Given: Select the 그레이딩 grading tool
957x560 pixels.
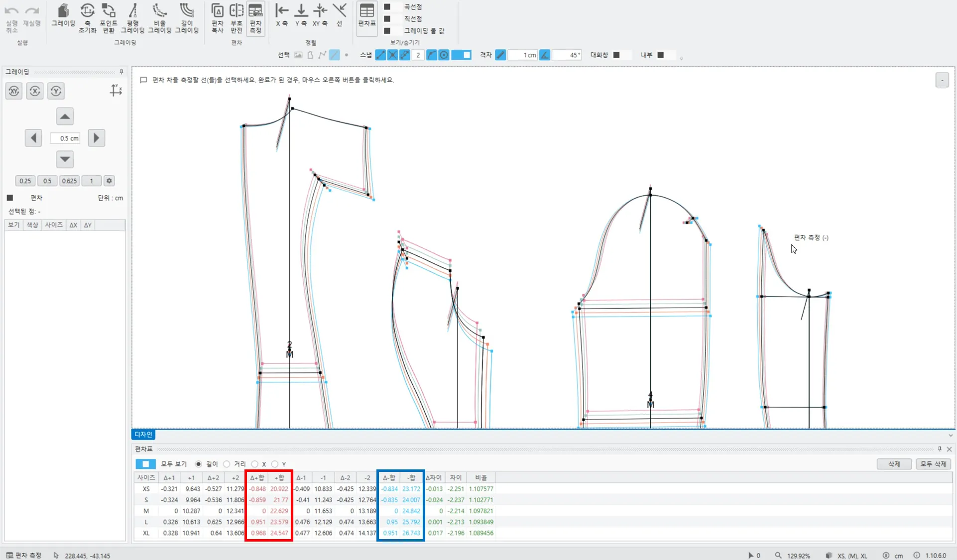Looking at the screenshot, I should pyautogui.click(x=63, y=16).
